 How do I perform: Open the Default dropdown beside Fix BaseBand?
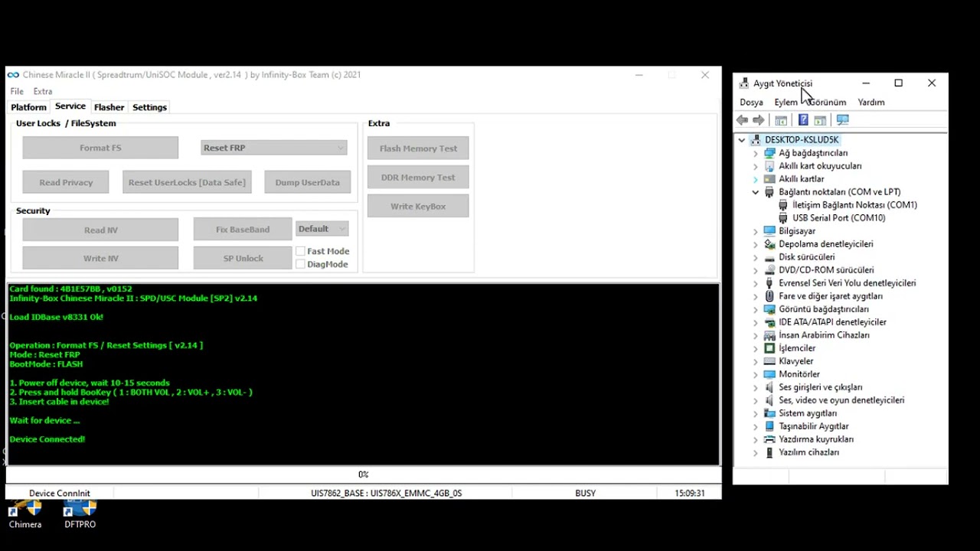coord(322,229)
